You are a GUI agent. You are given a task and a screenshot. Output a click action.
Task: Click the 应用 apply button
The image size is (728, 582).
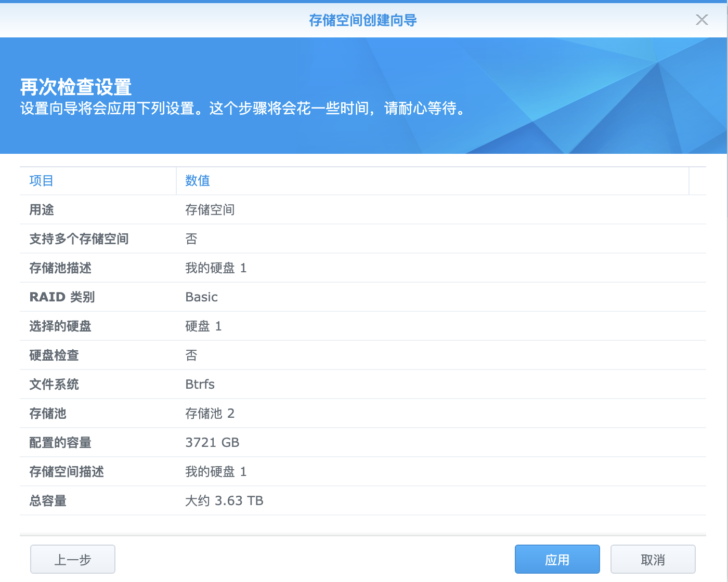[557, 559]
